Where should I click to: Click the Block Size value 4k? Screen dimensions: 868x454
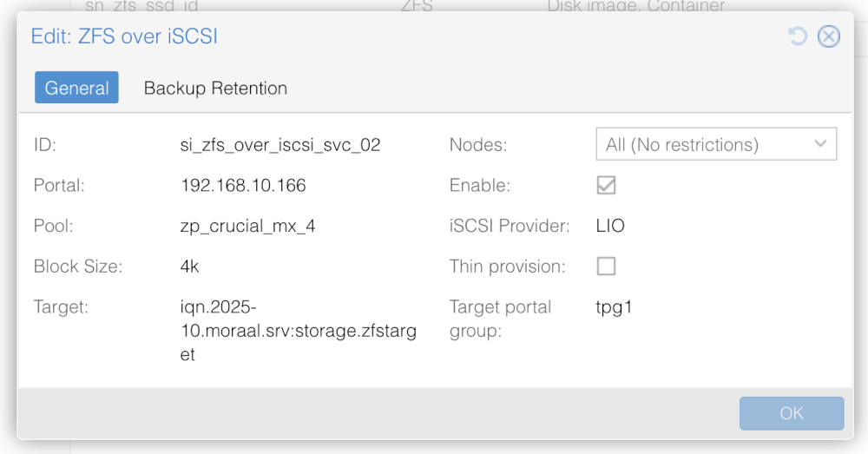tap(189, 266)
